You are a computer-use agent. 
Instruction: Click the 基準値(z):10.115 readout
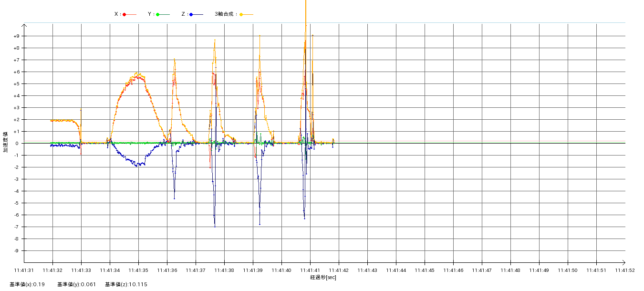pos(126,285)
